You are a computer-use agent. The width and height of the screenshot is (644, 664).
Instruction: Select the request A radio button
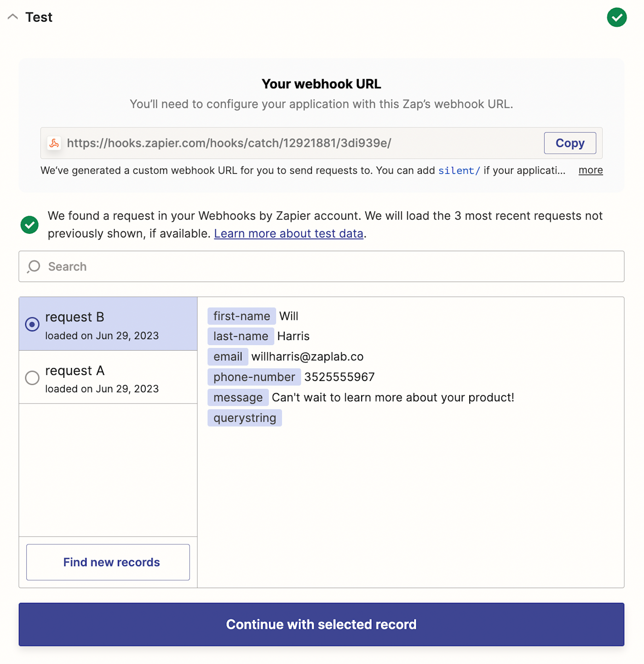(x=32, y=378)
